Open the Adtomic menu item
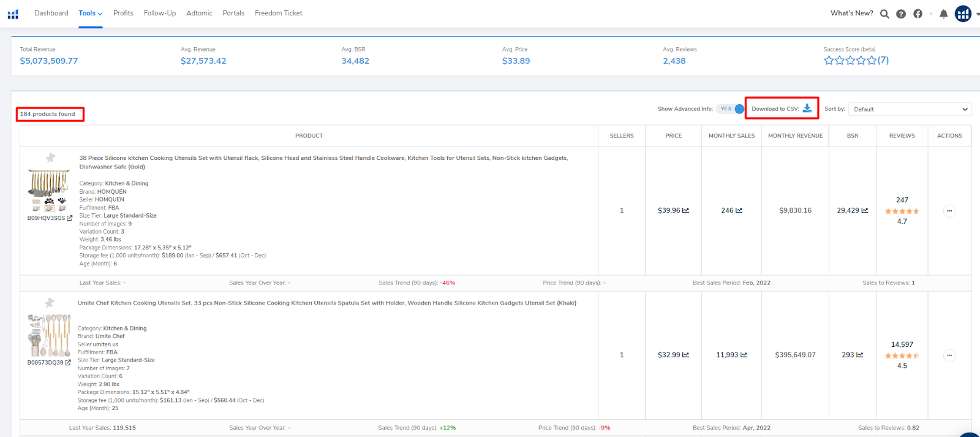 (x=199, y=13)
